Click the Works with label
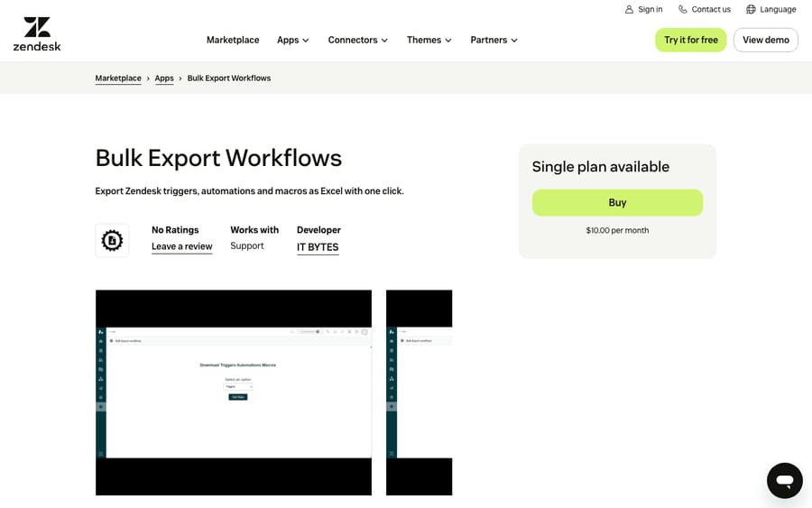Image resolution: width=812 pixels, height=508 pixels. pos(254,230)
